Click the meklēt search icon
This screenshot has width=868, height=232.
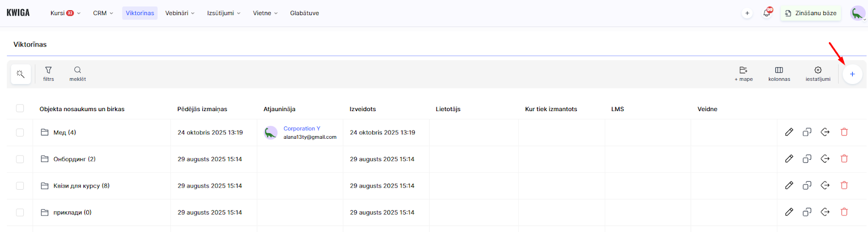click(x=78, y=74)
